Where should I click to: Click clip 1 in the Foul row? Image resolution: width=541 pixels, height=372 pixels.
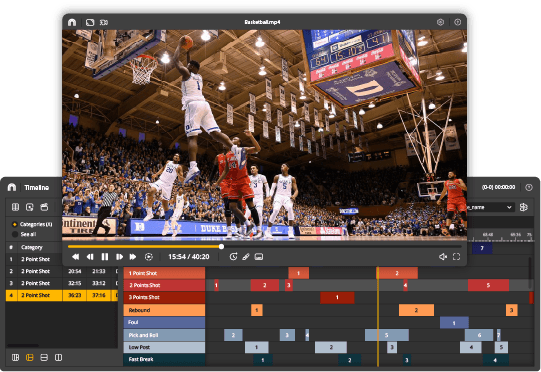pos(454,323)
